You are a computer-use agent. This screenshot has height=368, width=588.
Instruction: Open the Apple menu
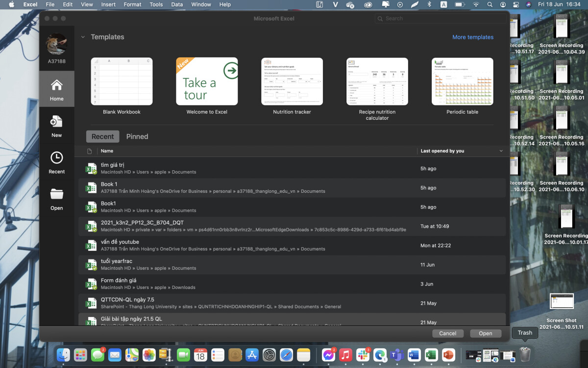coord(11,4)
